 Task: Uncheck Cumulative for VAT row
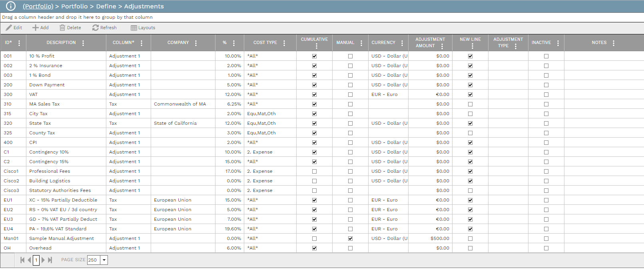314,94
